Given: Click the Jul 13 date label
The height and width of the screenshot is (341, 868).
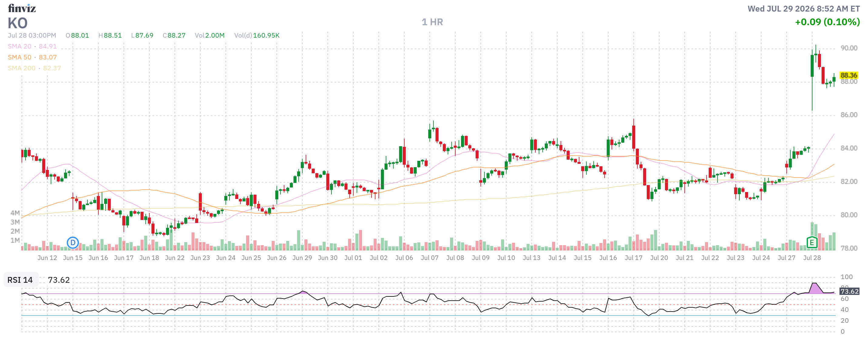Looking at the screenshot, I should (x=531, y=258).
